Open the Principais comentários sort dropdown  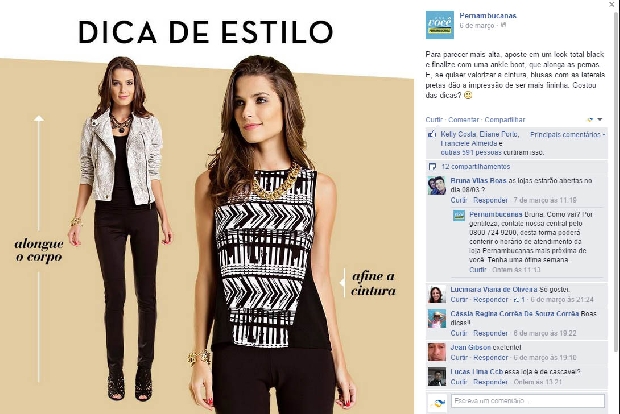point(567,134)
